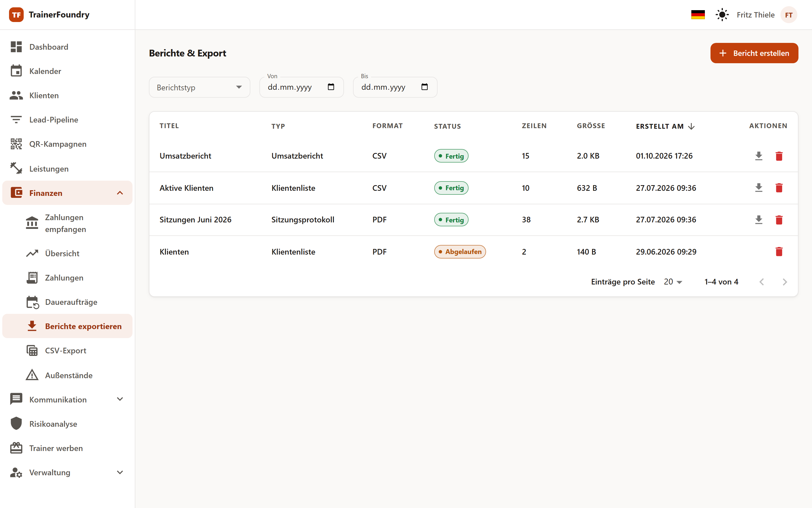Delete the Aktive Klienten report

pyautogui.click(x=779, y=188)
